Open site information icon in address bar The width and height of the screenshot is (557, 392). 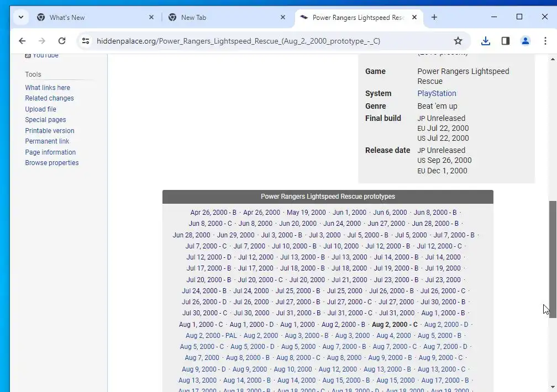coord(86,41)
